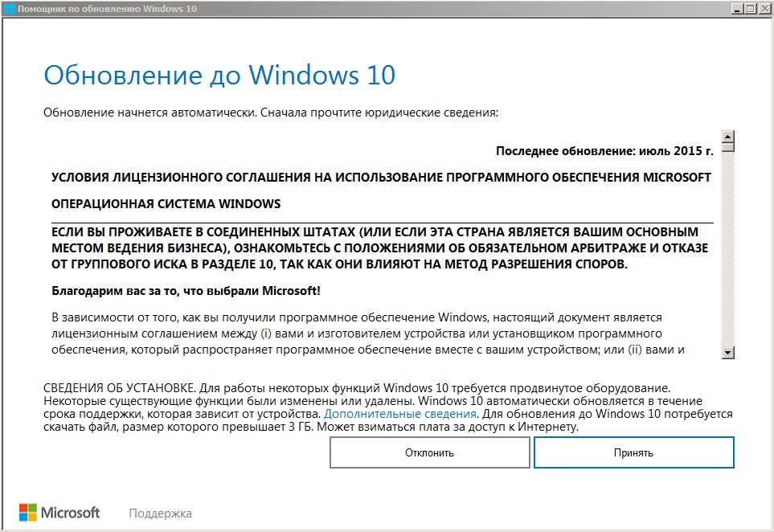This screenshot has height=532, width=774.
Task: Click the Microsoft logo
Action: point(59,512)
